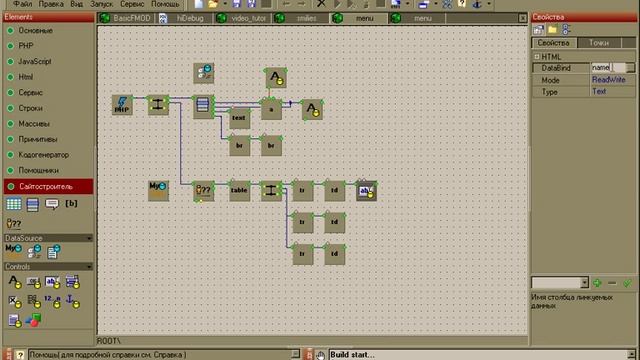Select the table grid element in Elements palette
The height and width of the screenshot is (360, 640).
click(x=13, y=204)
